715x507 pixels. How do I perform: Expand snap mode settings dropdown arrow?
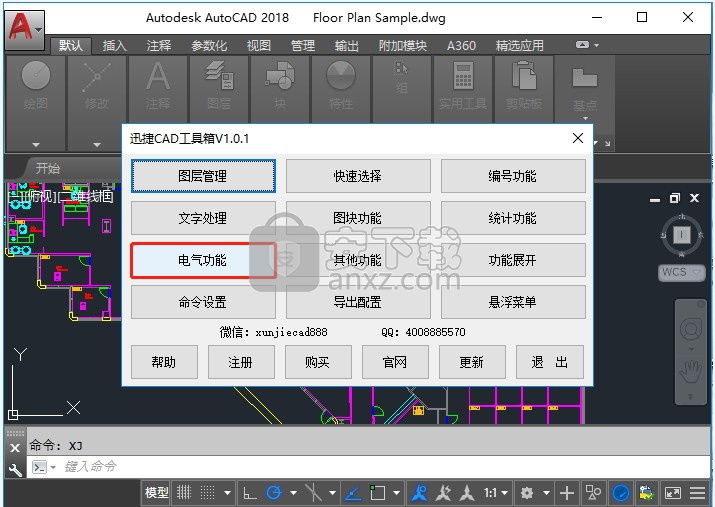[227, 493]
